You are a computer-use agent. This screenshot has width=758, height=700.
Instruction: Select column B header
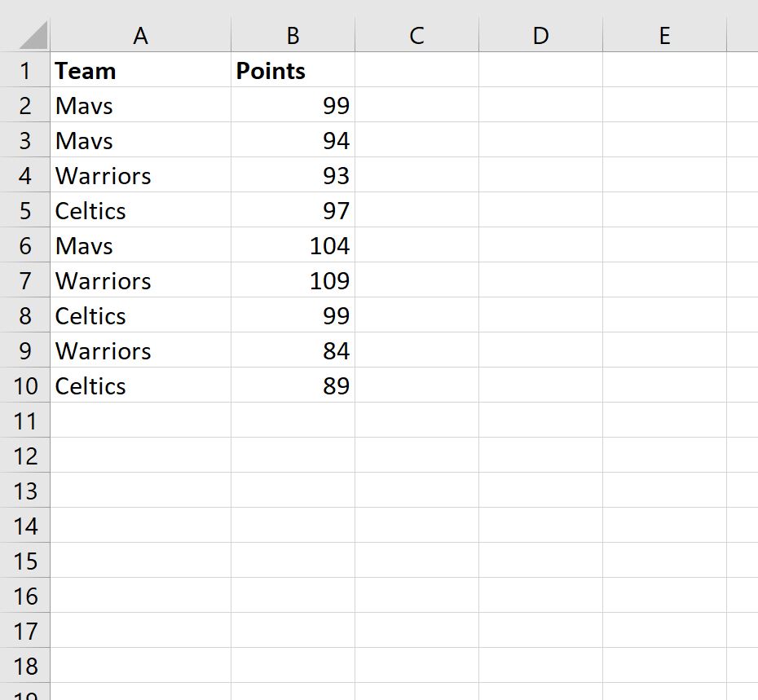(293, 35)
